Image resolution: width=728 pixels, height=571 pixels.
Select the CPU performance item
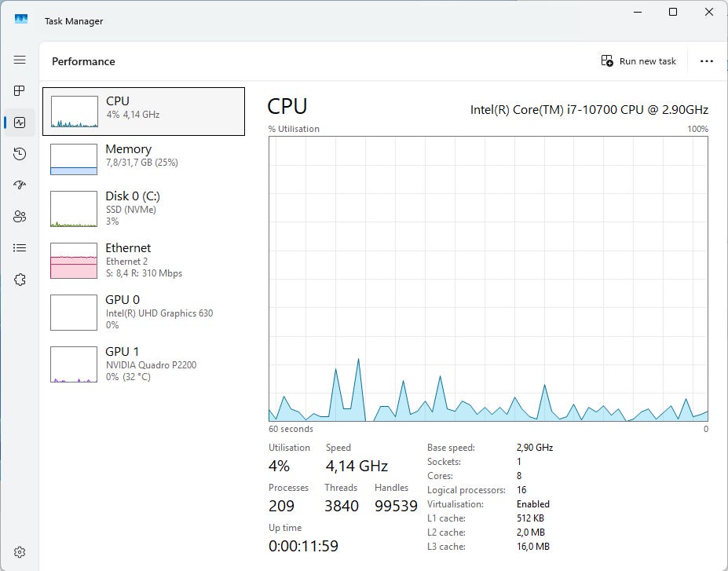(x=144, y=112)
